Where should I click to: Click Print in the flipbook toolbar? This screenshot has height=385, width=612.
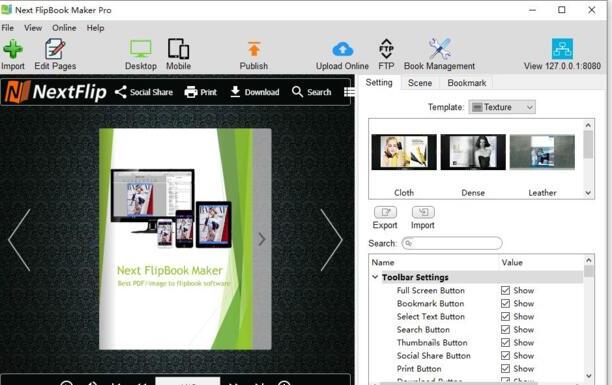[x=200, y=92]
